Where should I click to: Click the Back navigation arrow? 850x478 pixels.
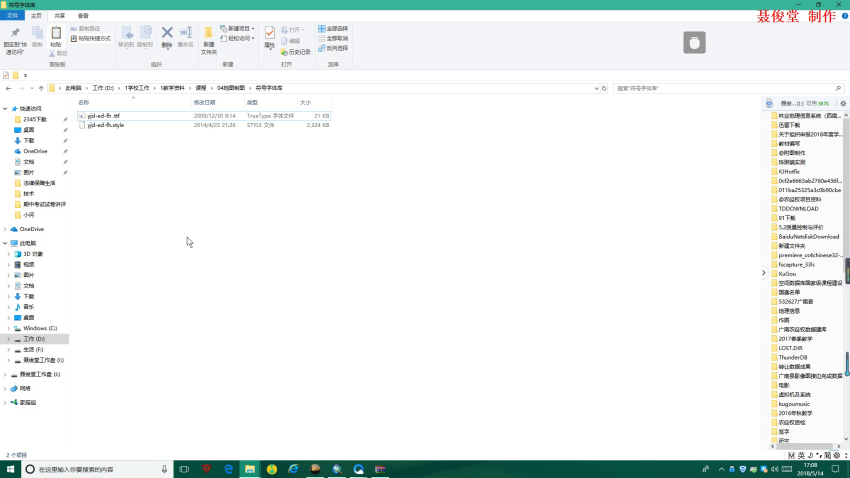point(8,88)
